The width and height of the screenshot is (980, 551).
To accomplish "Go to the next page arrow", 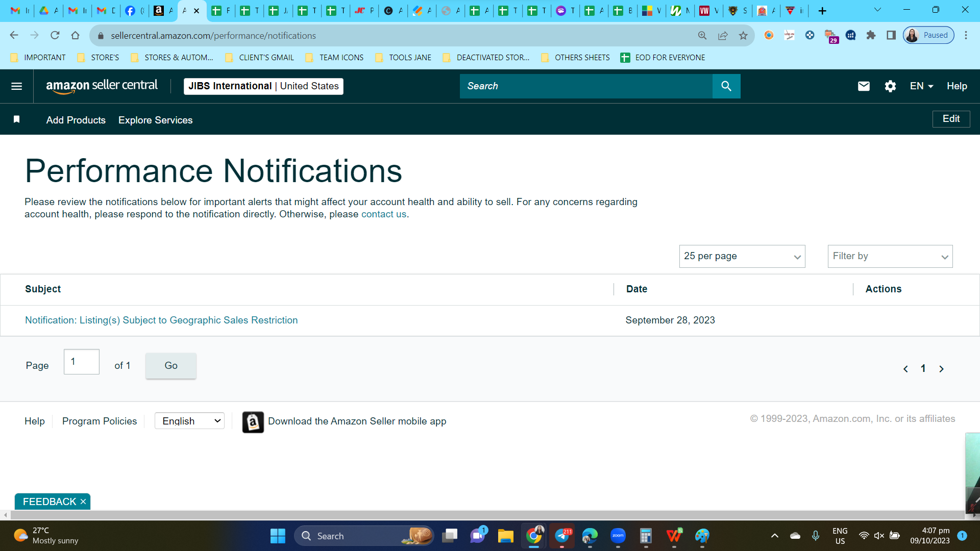I will coord(941,369).
